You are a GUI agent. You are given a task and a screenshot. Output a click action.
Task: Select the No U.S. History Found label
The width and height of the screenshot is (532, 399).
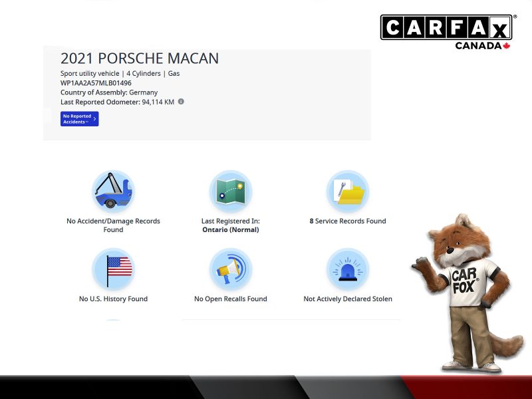point(113,299)
